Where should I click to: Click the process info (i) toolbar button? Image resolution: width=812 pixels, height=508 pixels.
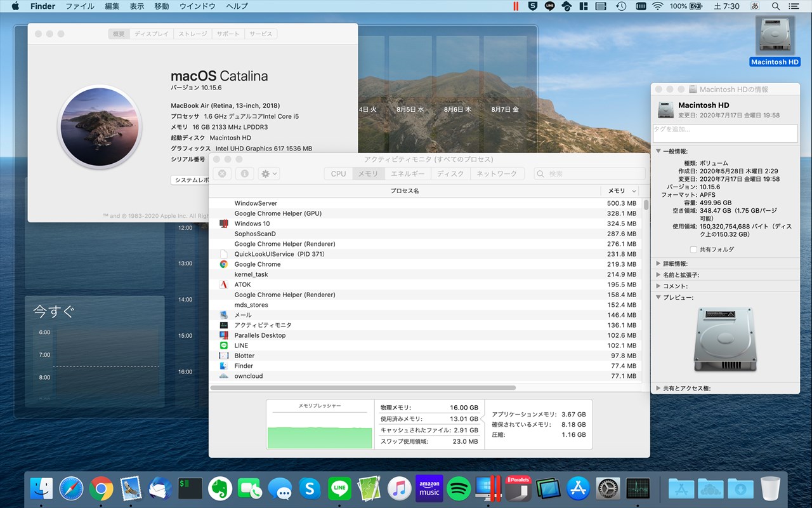tap(245, 173)
